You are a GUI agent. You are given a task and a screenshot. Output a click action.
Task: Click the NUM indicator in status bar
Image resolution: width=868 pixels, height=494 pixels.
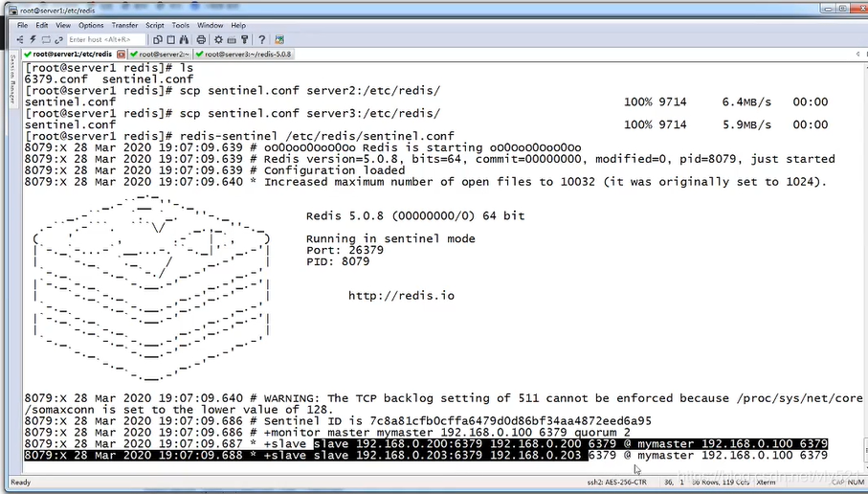pos(856,483)
